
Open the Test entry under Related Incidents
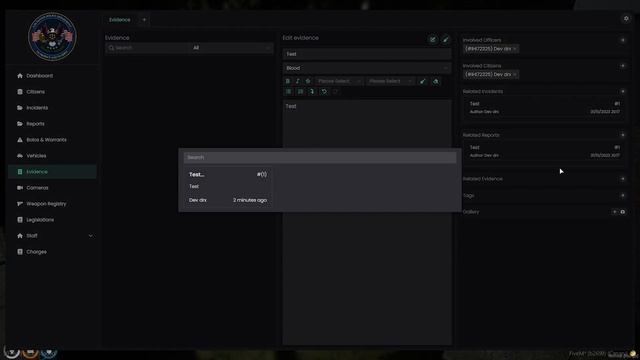(544, 108)
